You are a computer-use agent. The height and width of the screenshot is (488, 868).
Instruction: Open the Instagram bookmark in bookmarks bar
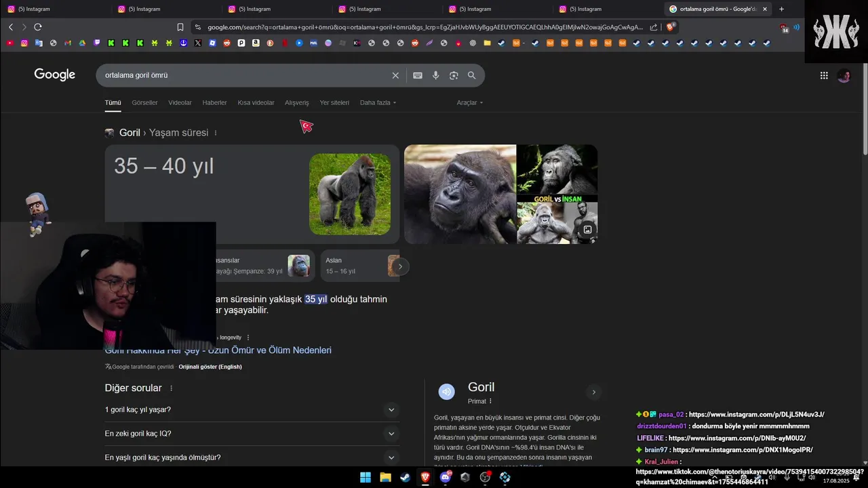click(x=24, y=43)
